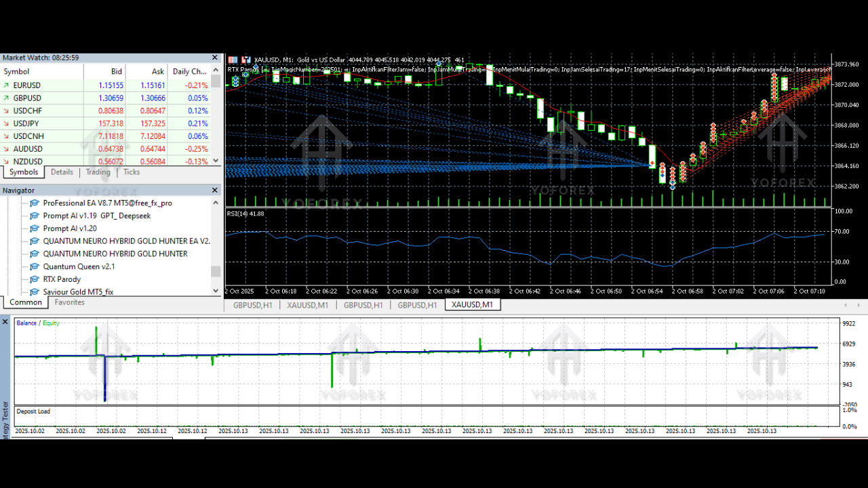868x488 pixels.
Task: Switch to Favorites tab in Navigator
Action: 70,302
